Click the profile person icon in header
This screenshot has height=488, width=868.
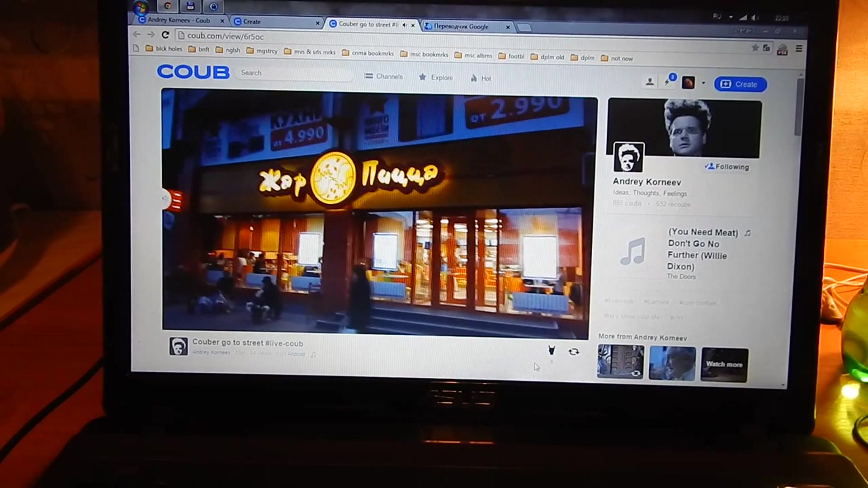650,82
